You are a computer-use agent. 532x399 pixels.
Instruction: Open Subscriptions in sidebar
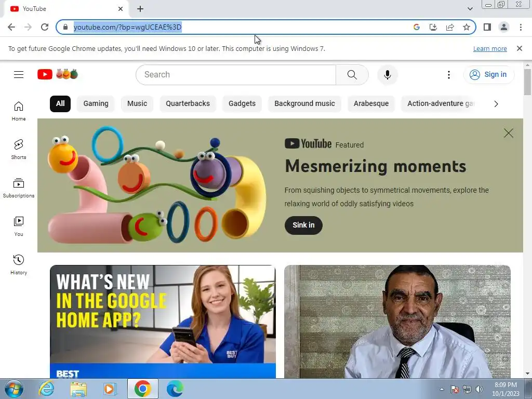pos(19,188)
